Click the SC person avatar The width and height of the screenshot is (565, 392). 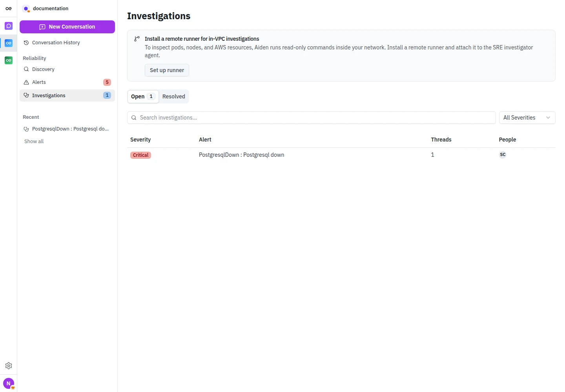[x=503, y=154]
